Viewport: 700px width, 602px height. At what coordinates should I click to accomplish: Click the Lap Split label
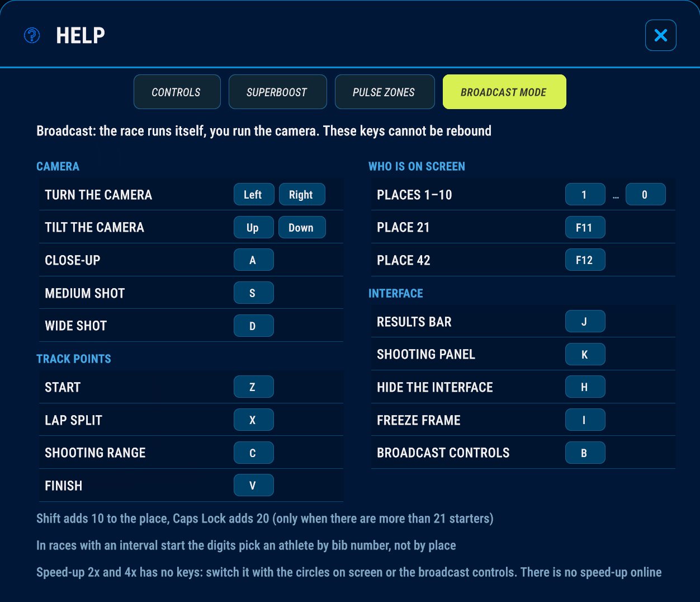74,420
